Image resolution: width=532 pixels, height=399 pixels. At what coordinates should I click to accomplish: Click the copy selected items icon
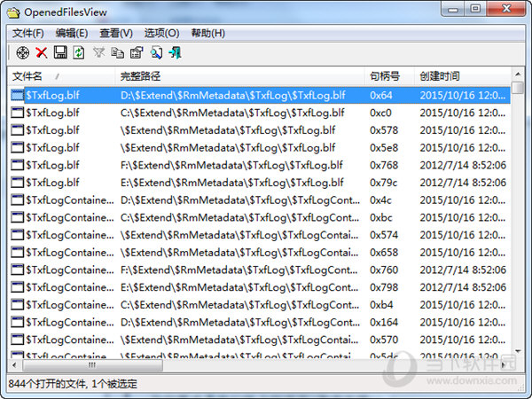pyautogui.click(x=117, y=52)
